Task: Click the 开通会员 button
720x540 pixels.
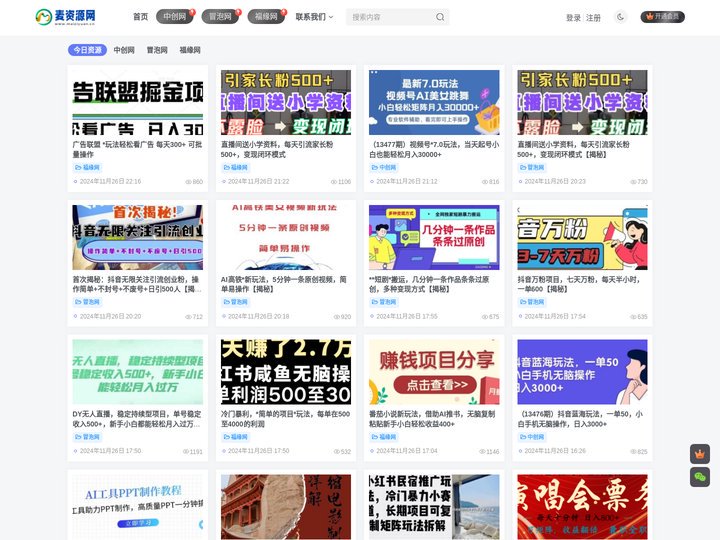Action: [663, 17]
